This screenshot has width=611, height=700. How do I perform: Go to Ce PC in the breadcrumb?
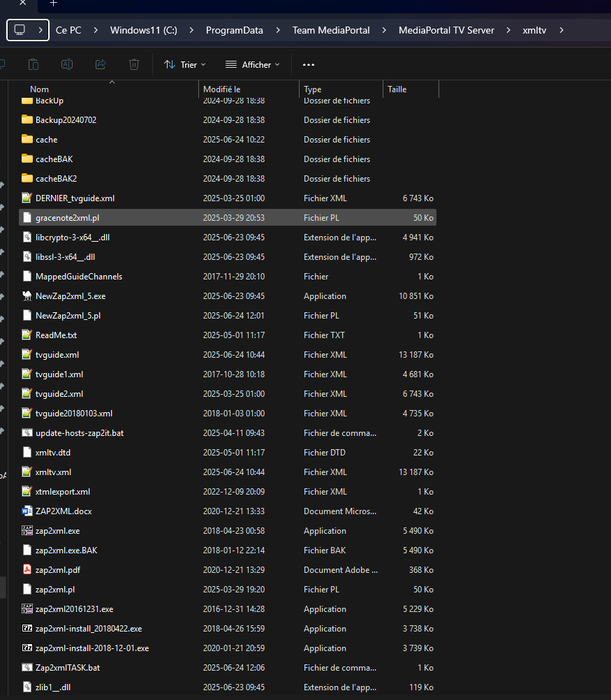68,30
